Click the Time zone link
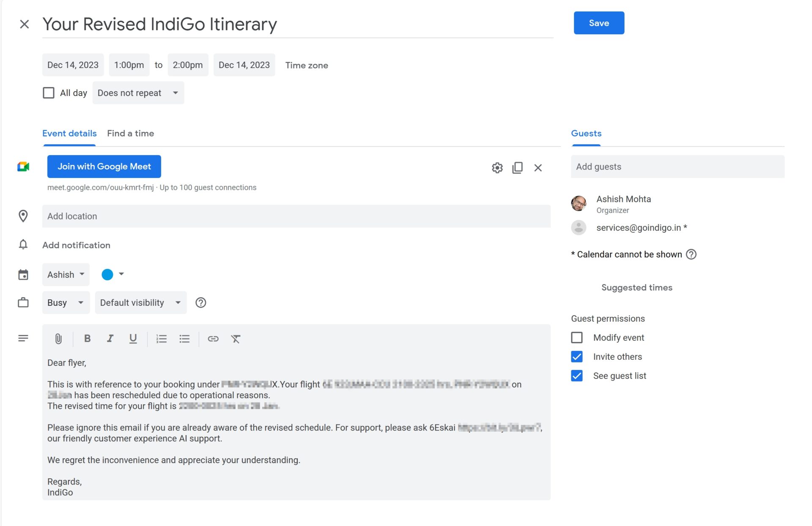The height and width of the screenshot is (526, 812). 307,65
